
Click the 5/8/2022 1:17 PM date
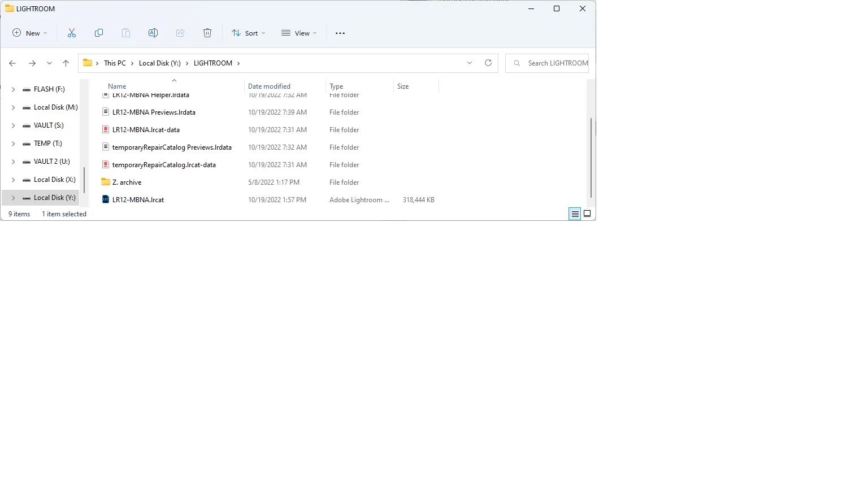(274, 182)
